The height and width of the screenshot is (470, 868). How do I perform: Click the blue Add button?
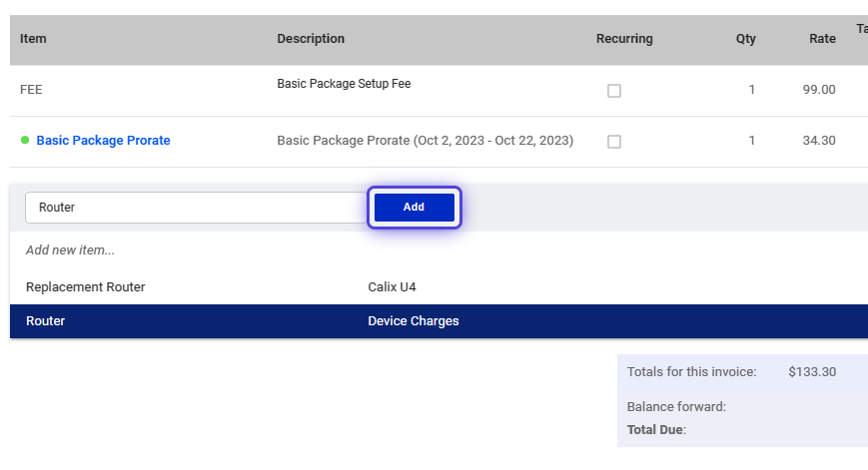(415, 207)
